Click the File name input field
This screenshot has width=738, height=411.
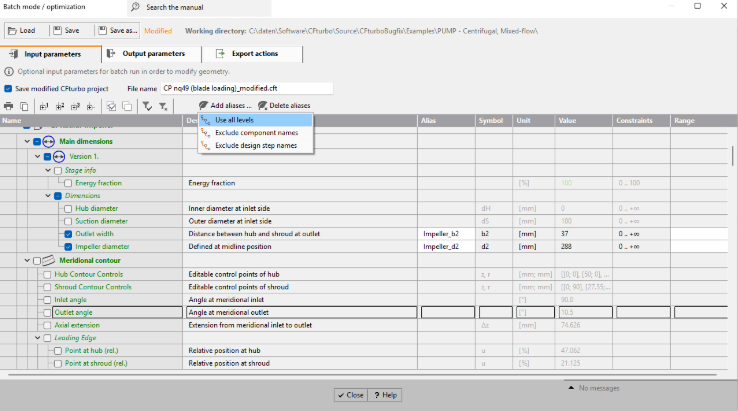point(247,89)
